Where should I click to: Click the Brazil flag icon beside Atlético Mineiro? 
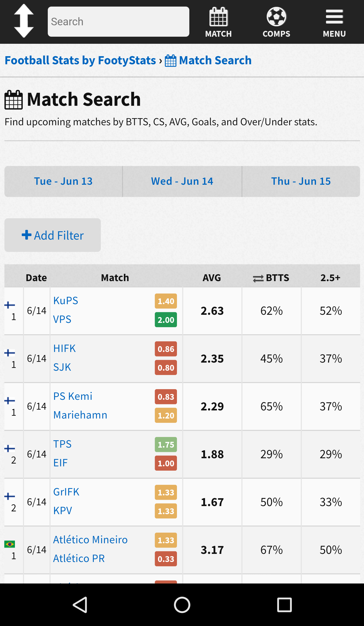[10, 544]
